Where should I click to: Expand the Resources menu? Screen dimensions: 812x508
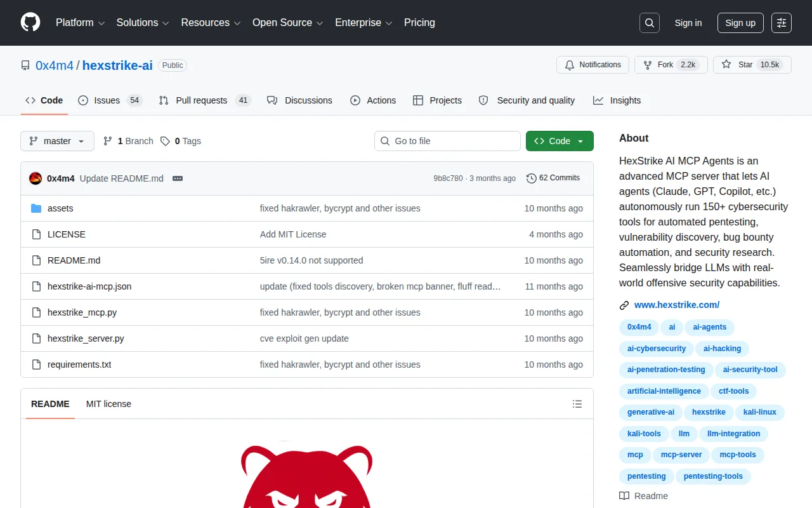[211, 23]
